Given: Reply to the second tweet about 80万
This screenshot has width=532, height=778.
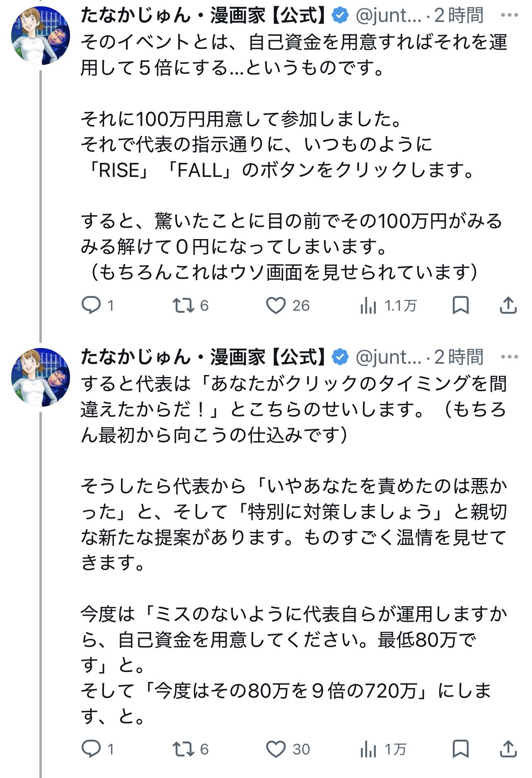Looking at the screenshot, I should [x=91, y=749].
